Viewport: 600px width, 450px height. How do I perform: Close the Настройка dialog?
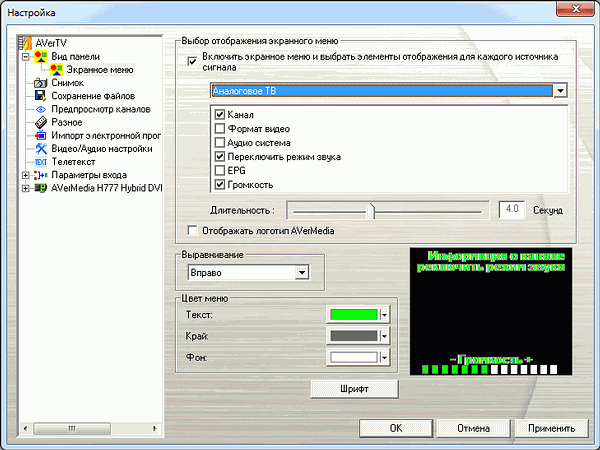pos(576,8)
